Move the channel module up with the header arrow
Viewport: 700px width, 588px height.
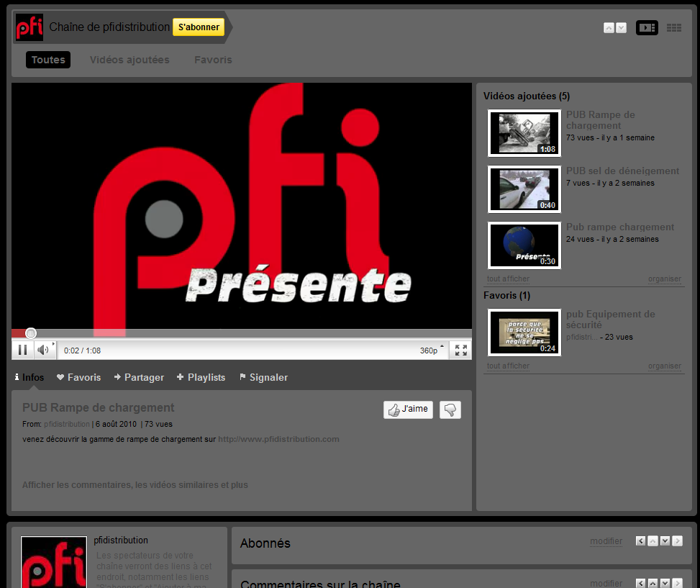[x=609, y=27]
